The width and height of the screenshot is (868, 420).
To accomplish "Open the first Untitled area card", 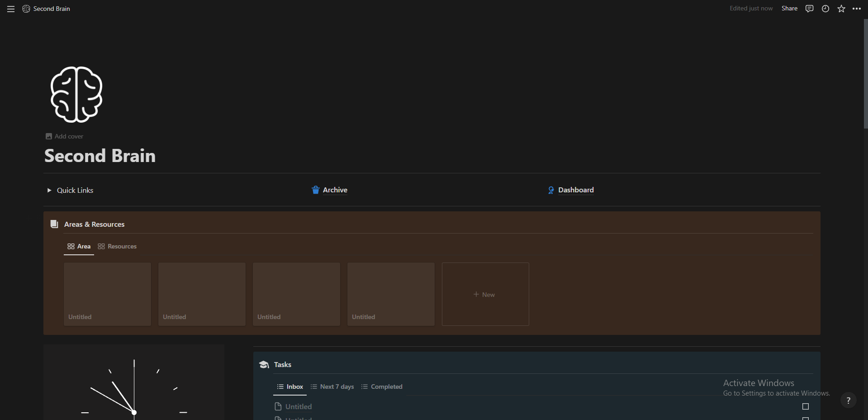I will pyautogui.click(x=107, y=294).
